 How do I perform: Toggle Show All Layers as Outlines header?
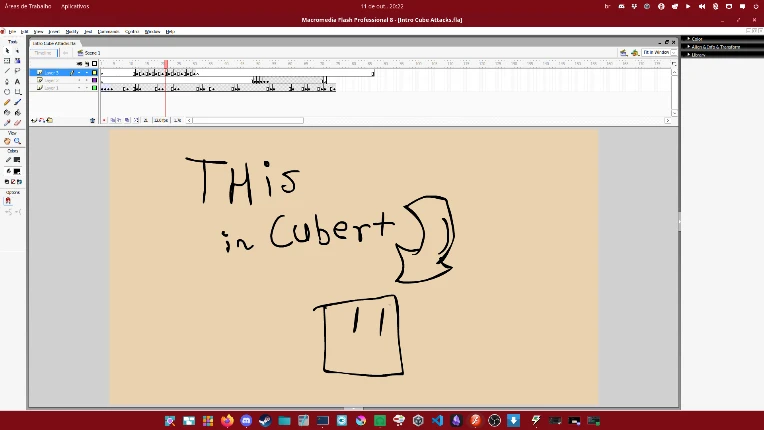pos(95,64)
